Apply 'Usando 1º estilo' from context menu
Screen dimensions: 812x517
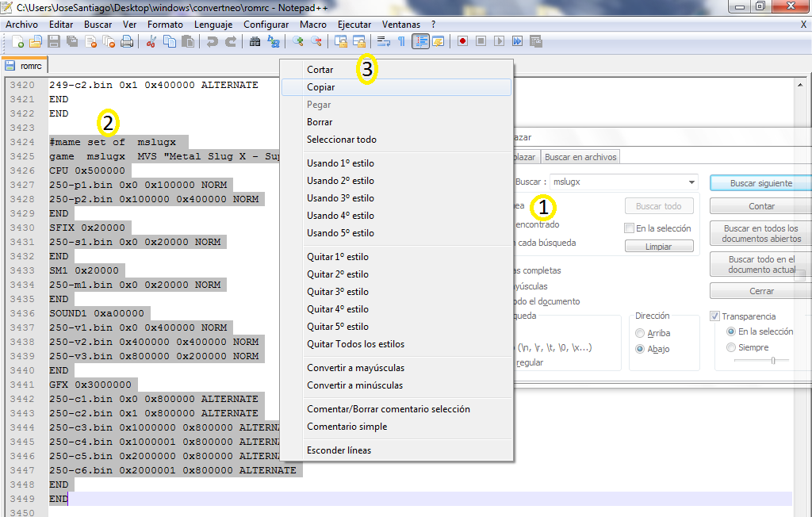(396, 163)
